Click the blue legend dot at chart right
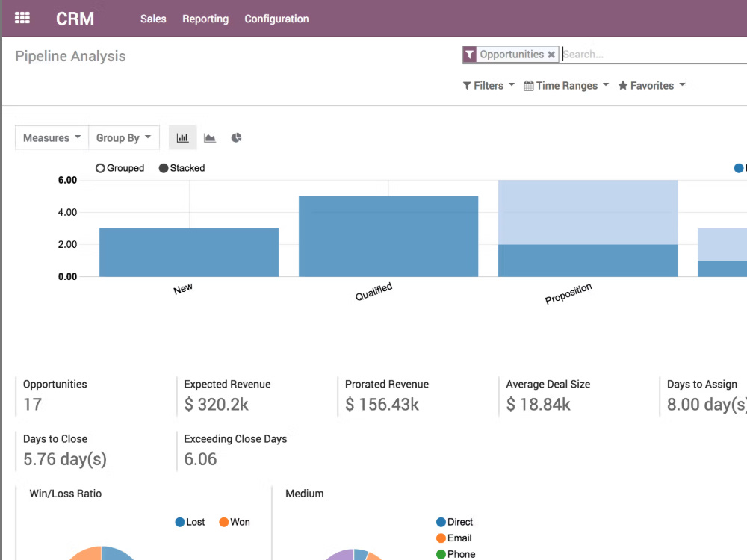 [739, 168]
